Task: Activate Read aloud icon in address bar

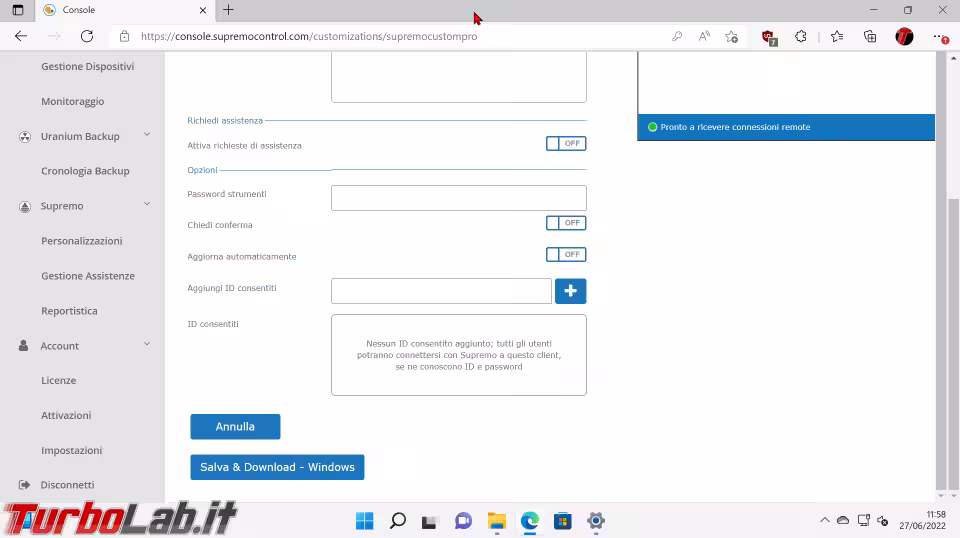Action: coord(704,36)
